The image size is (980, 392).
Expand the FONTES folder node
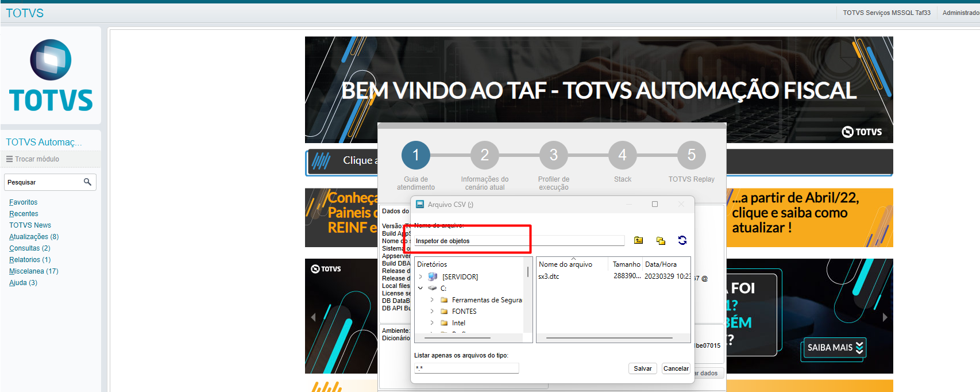(432, 311)
